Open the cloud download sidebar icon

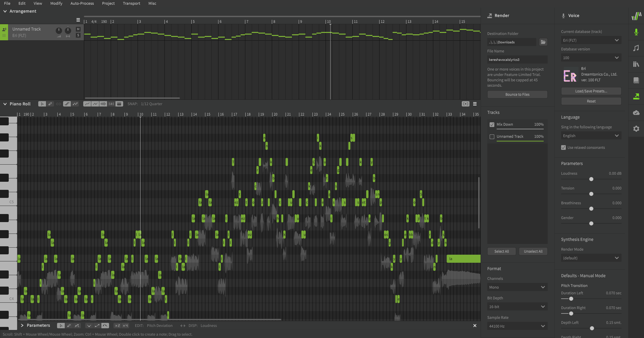point(636,113)
